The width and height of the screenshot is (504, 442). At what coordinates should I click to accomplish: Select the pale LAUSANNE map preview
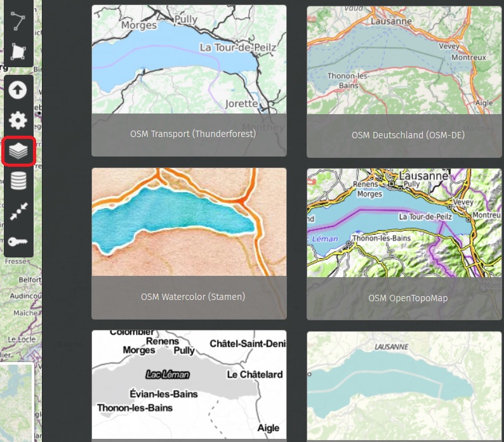[x=404, y=386]
